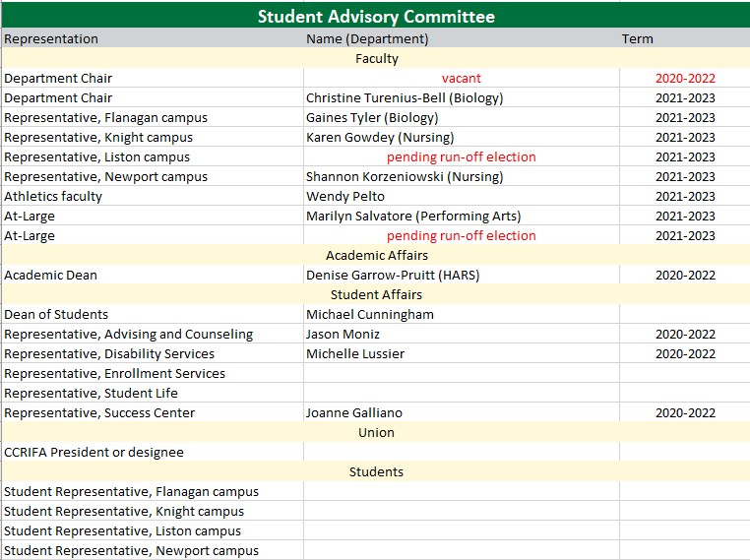Click the Gaines Tyler (Biology) cell
The width and height of the screenshot is (750, 560).
(x=372, y=118)
